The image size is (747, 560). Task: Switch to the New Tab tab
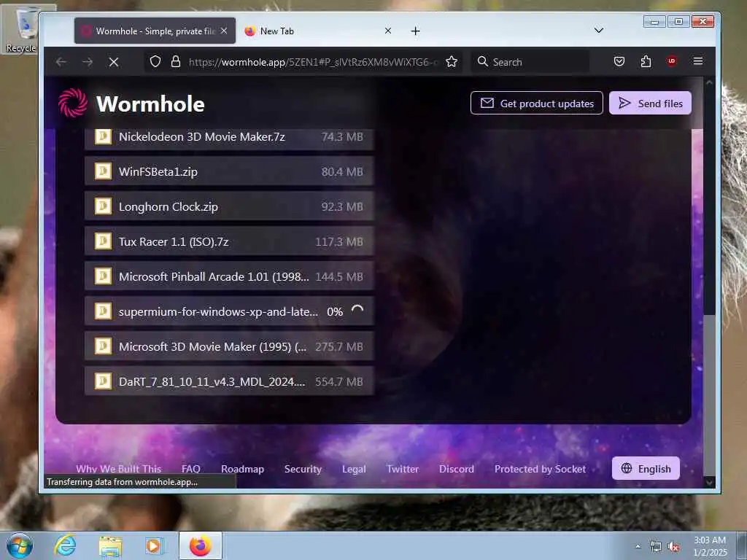[318, 31]
